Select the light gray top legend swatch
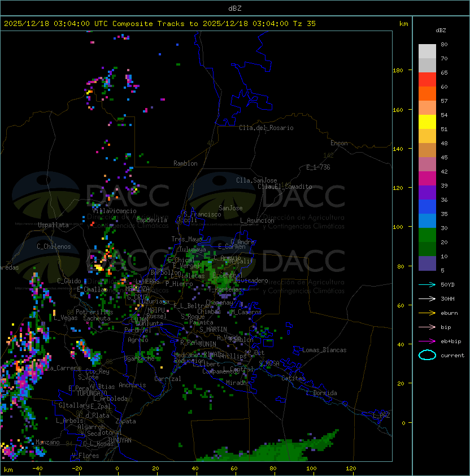Viewport: 470px width, 476px height. (427, 51)
